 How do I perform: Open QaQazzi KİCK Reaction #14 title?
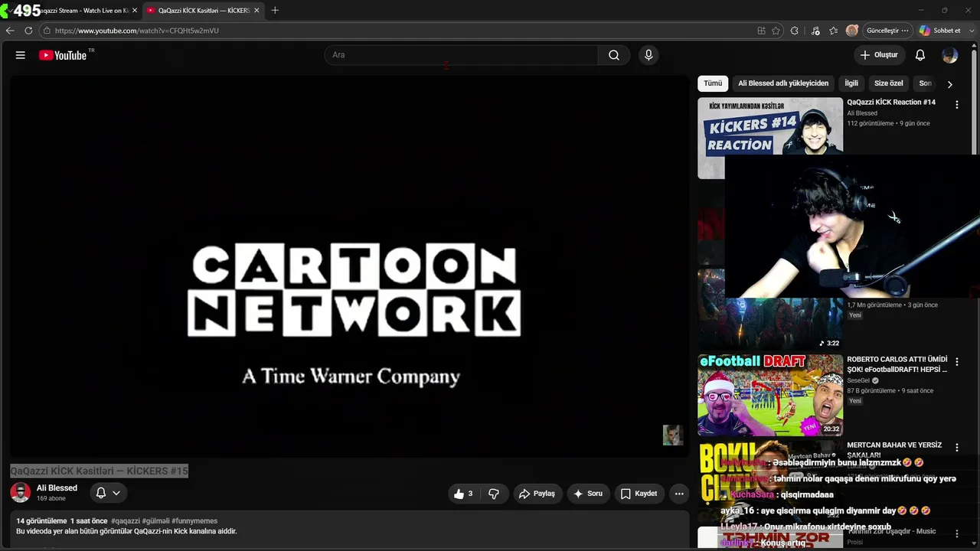tap(891, 102)
